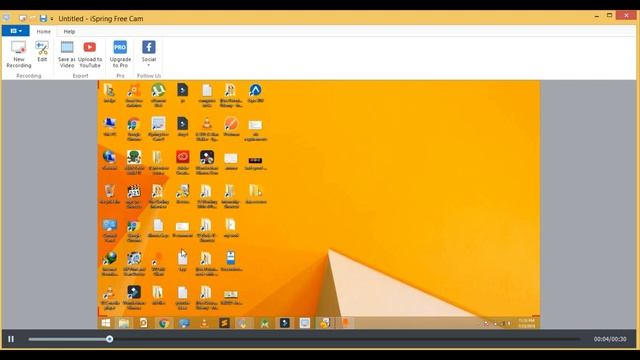The width and height of the screenshot is (640, 360).
Task: Click Start button in recorded taskbar
Action: click(106, 323)
